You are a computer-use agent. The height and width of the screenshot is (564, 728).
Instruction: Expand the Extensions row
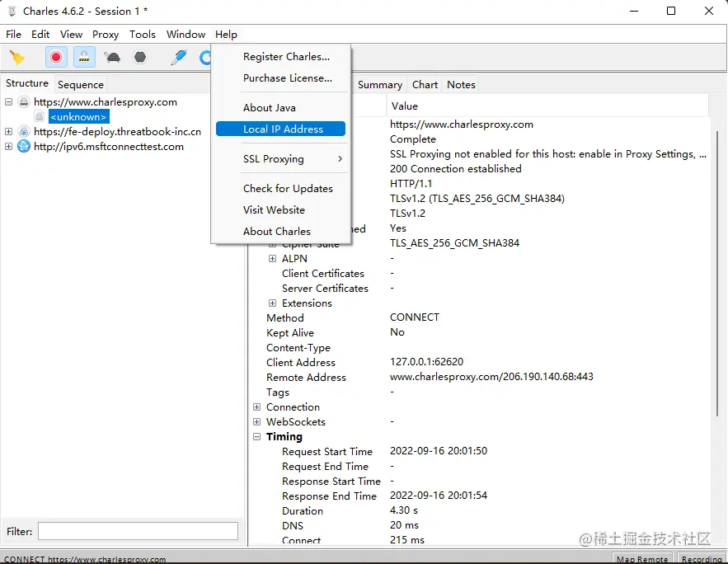[273, 303]
